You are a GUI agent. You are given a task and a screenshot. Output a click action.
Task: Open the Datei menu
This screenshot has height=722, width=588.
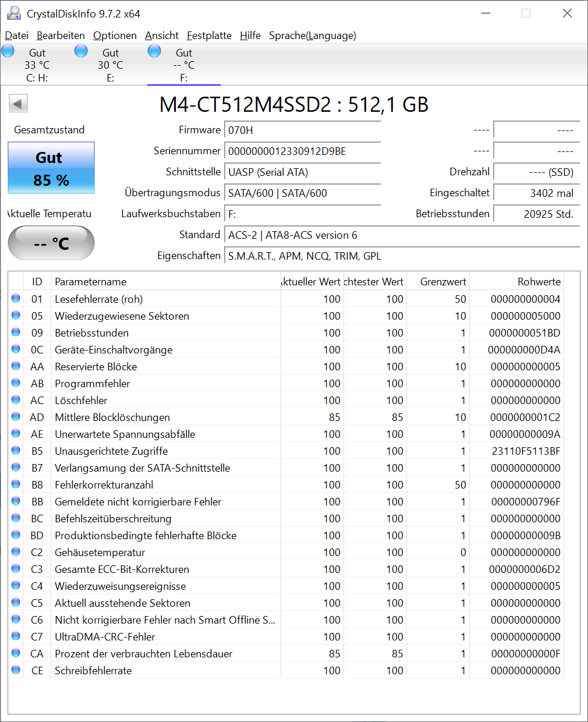[16, 36]
